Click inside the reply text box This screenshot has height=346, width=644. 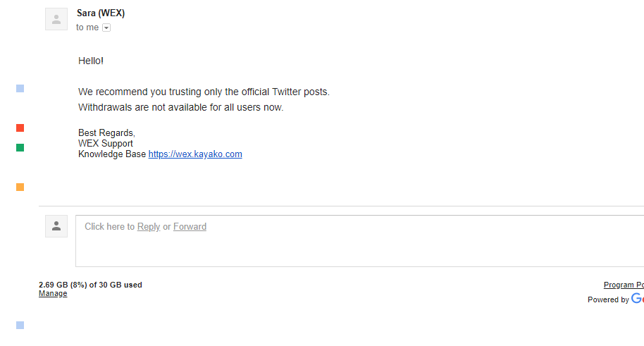coord(360,241)
